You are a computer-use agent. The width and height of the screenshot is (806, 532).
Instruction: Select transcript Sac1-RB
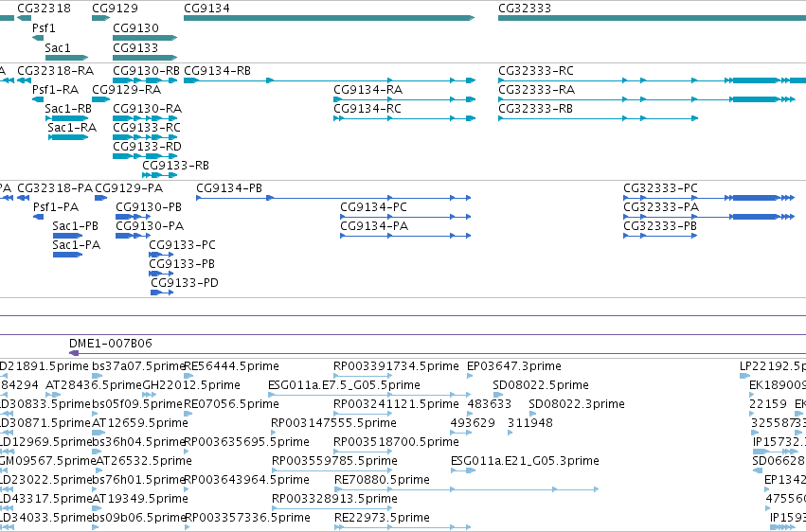tap(68, 108)
